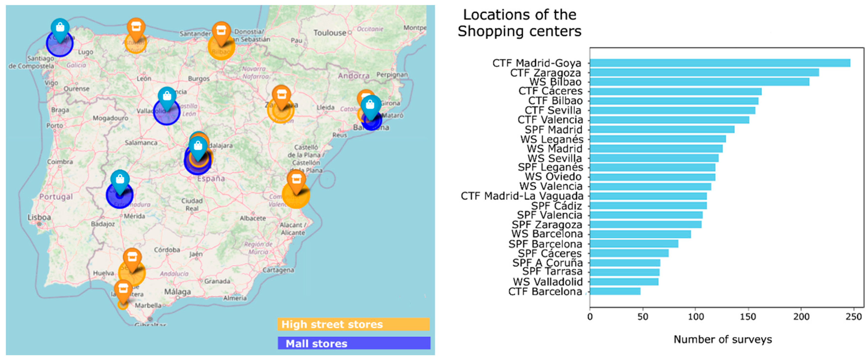Click the WS Leganés bar
868x360 pixels.
click(x=658, y=139)
